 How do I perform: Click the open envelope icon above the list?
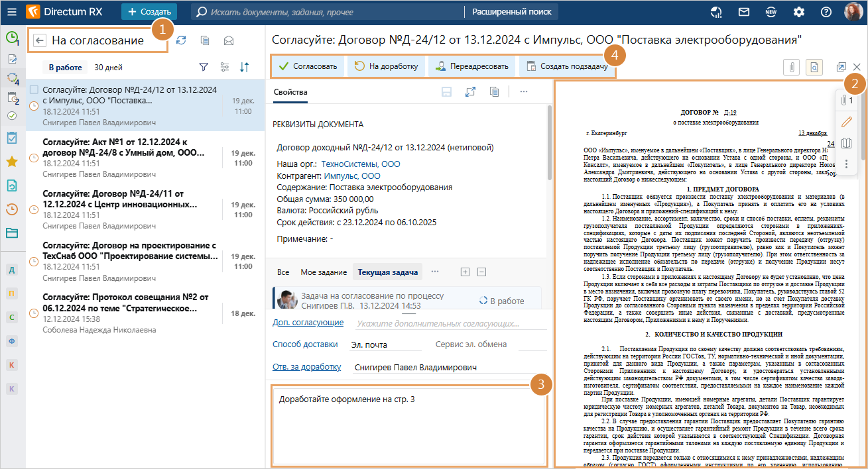pos(229,40)
